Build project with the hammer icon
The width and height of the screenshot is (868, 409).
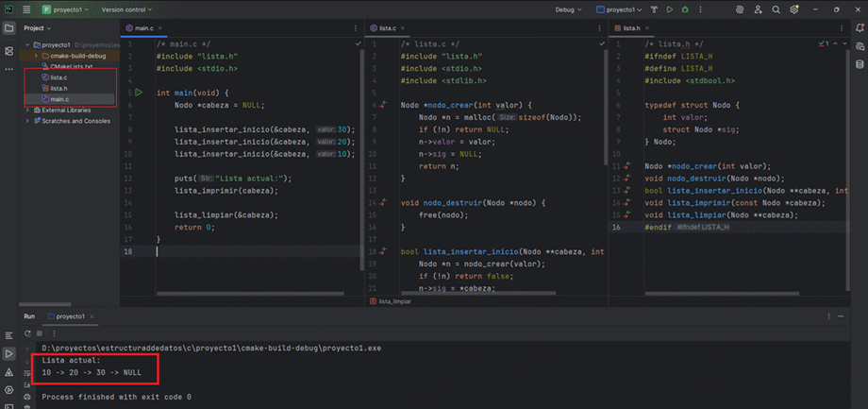654,9
